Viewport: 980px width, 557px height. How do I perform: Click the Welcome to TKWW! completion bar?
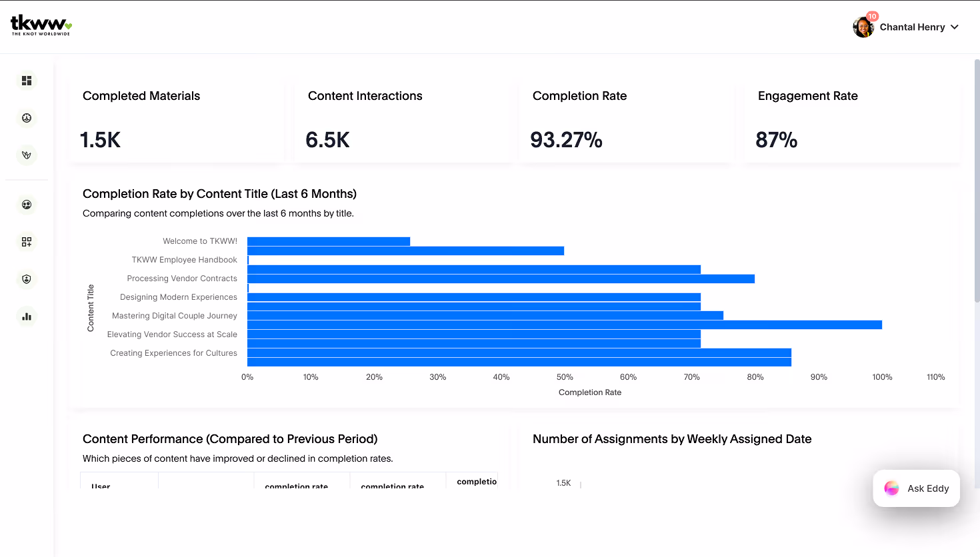point(328,241)
